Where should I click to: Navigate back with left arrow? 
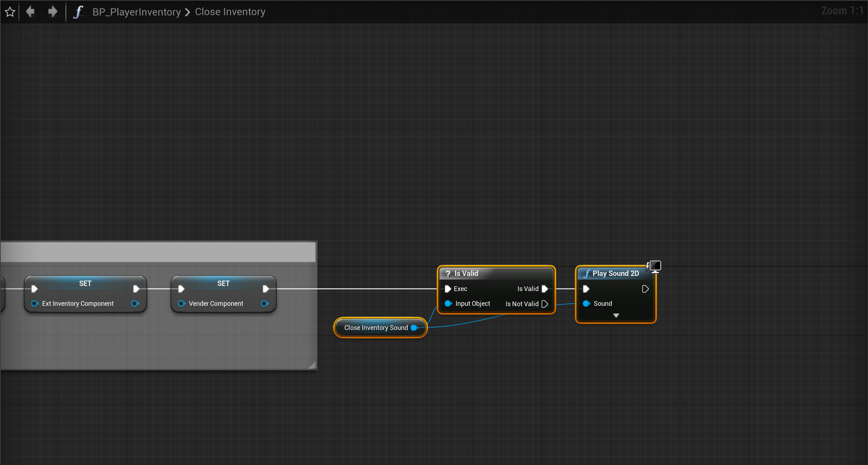(30, 12)
